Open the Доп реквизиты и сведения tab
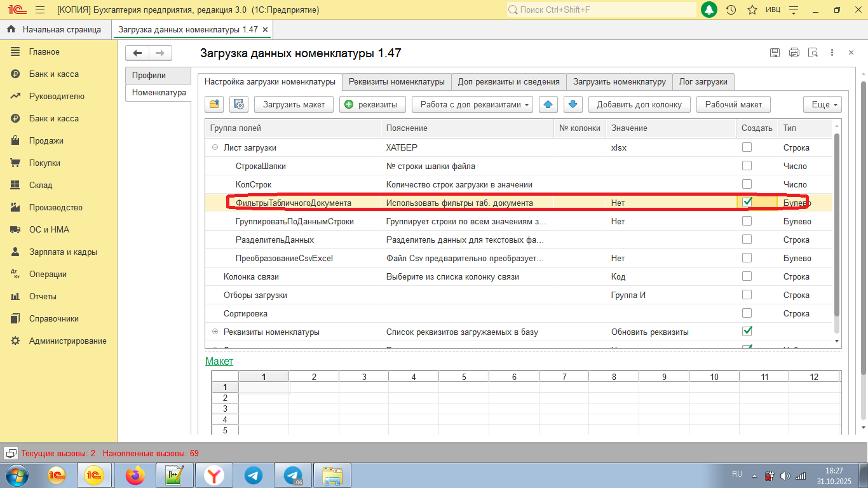 click(509, 81)
